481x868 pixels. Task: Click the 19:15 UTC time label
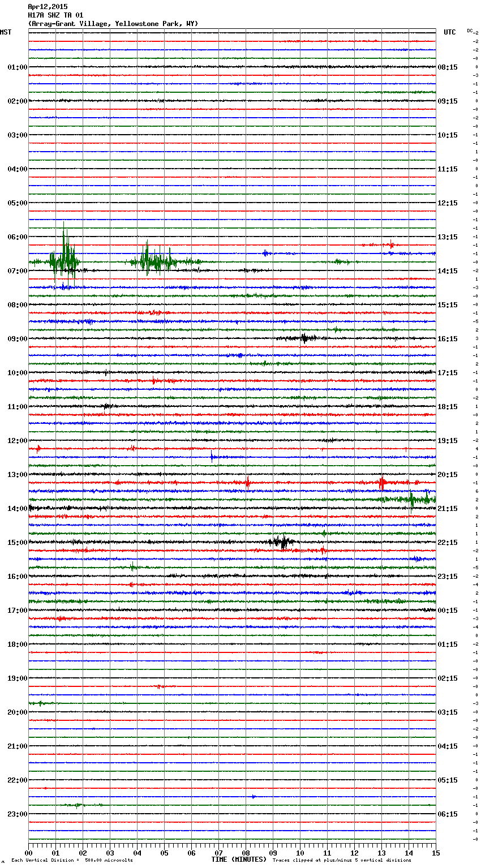click(x=448, y=441)
